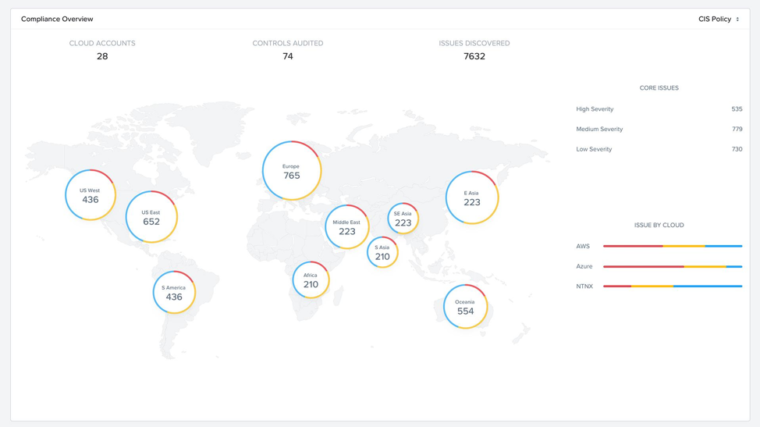
Task: Click the Europe 765 region bubble
Action: [291, 171]
